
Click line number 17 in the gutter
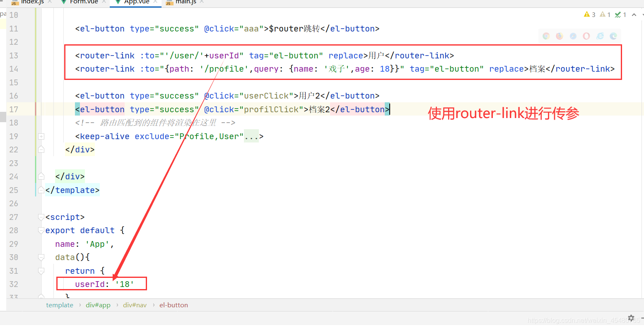click(x=14, y=109)
